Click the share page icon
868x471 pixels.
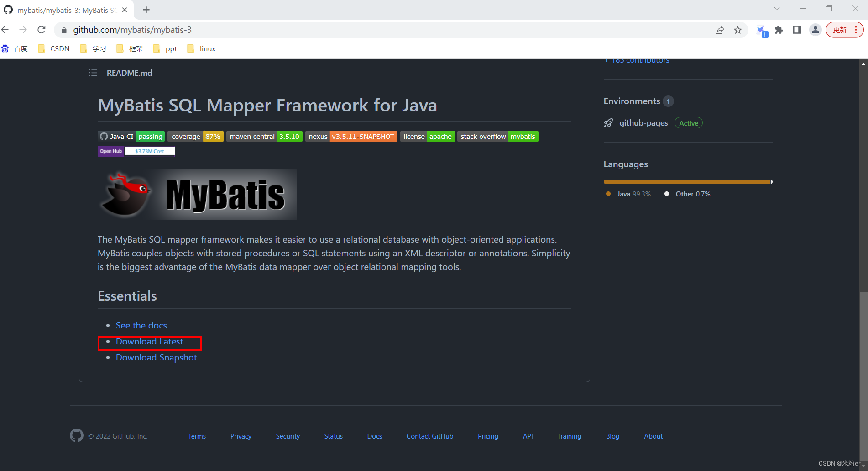pos(720,30)
